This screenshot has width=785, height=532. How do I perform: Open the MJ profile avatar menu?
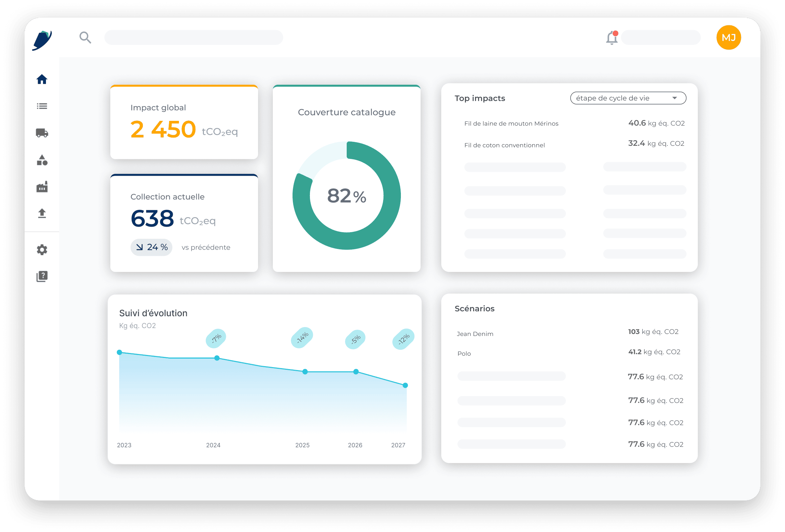(x=729, y=37)
